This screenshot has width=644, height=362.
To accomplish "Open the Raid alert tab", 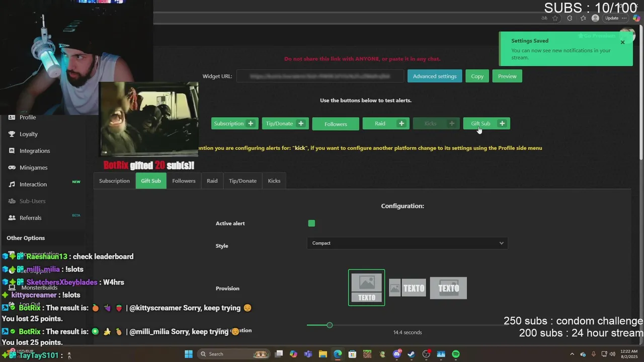I will point(212,181).
